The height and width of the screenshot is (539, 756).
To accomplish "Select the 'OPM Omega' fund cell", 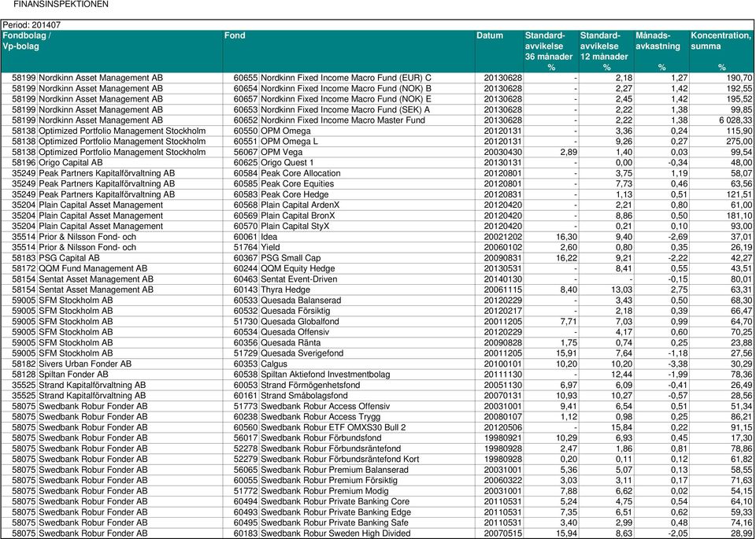I will (285, 131).
